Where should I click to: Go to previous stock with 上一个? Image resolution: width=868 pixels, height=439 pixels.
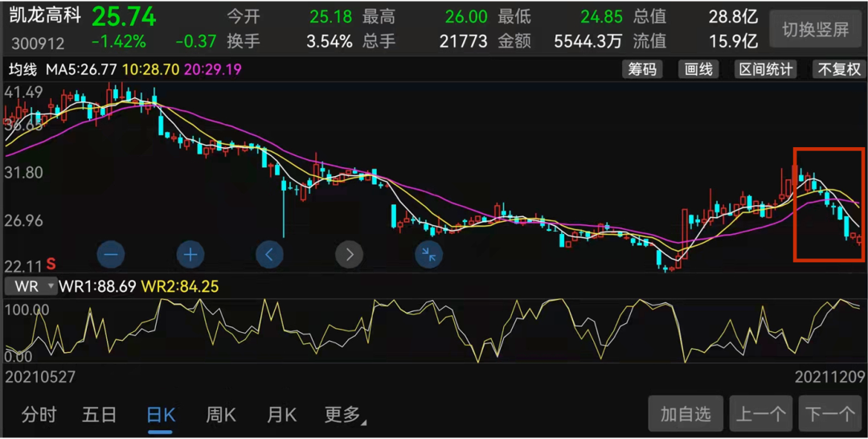click(x=761, y=413)
